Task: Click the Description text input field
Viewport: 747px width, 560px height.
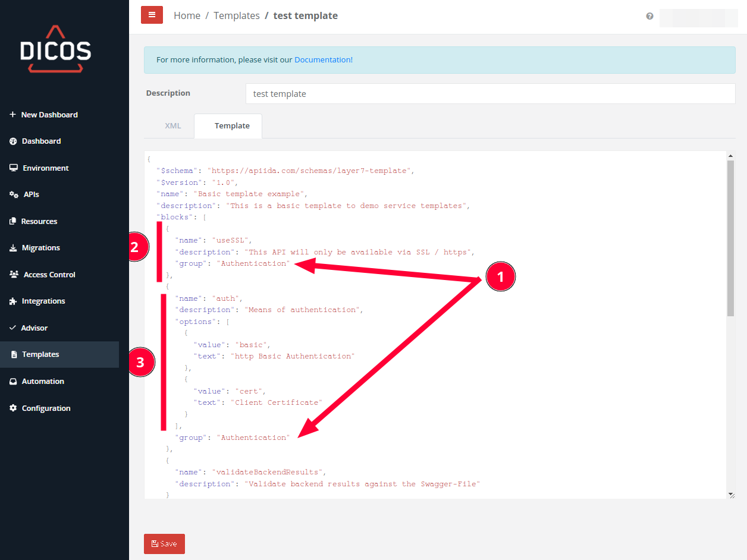Action: tap(490, 94)
